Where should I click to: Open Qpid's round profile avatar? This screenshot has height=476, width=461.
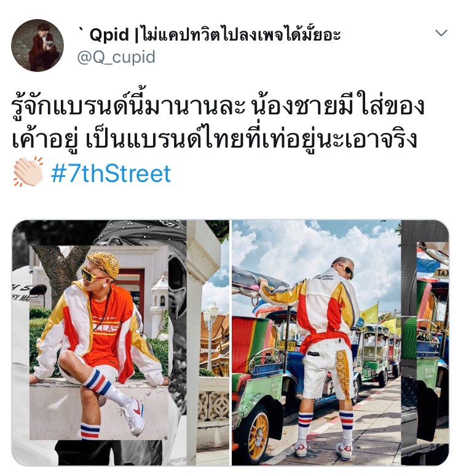[x=37, y=46]
